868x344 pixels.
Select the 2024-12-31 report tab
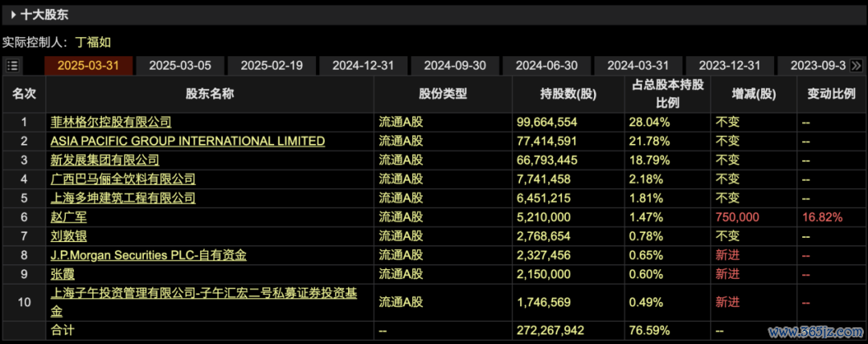click(x=362, y=66)
